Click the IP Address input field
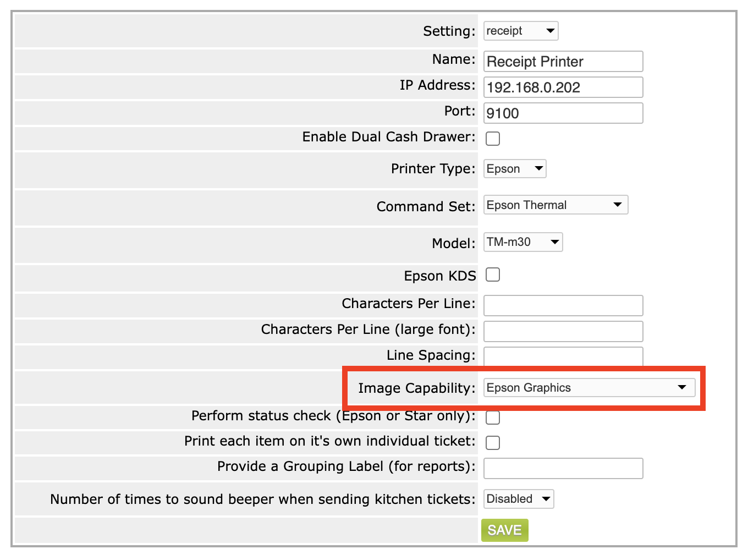Screen dimensions: 748x560 563,87
